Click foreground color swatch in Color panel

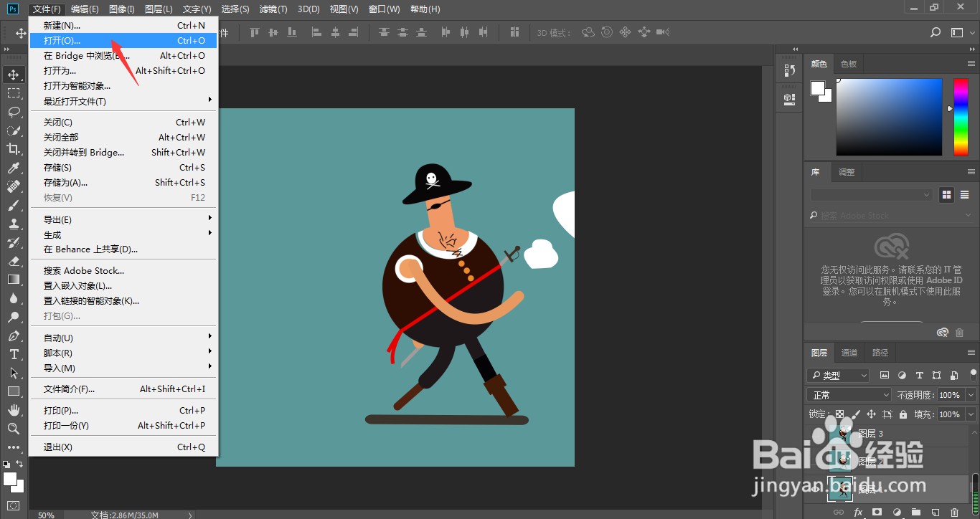click(818, 88)
